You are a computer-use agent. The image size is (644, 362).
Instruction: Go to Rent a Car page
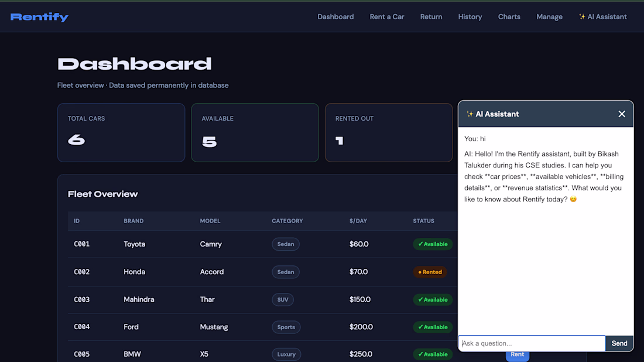pyautogui.click(x=387, y=17)
